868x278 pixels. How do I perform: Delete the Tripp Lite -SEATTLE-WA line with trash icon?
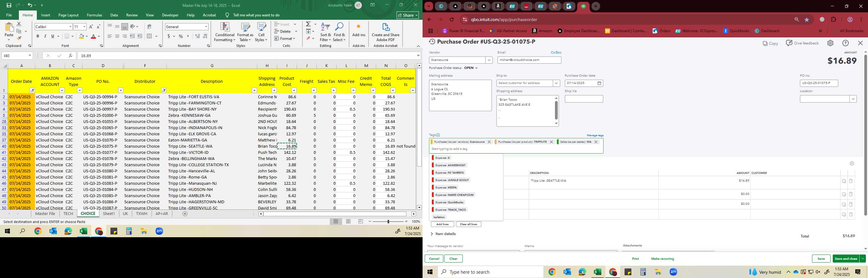click(851, 181)
